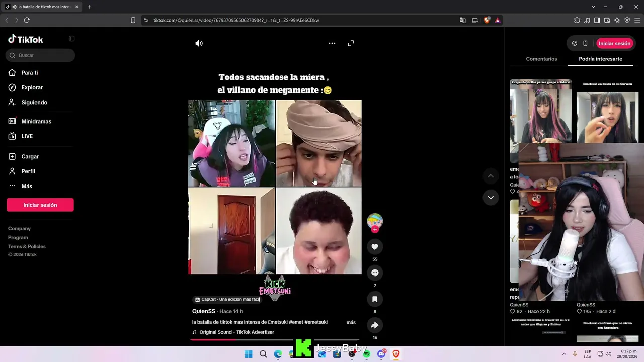
Task: Go to the next video with down chevron
Action: pos(491,197)
